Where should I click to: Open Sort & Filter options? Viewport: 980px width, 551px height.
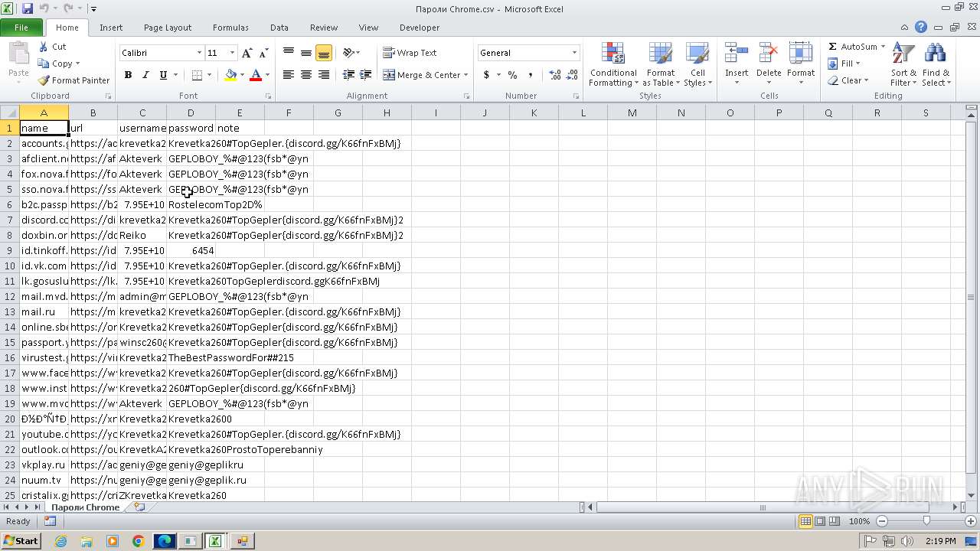(903, 65)
